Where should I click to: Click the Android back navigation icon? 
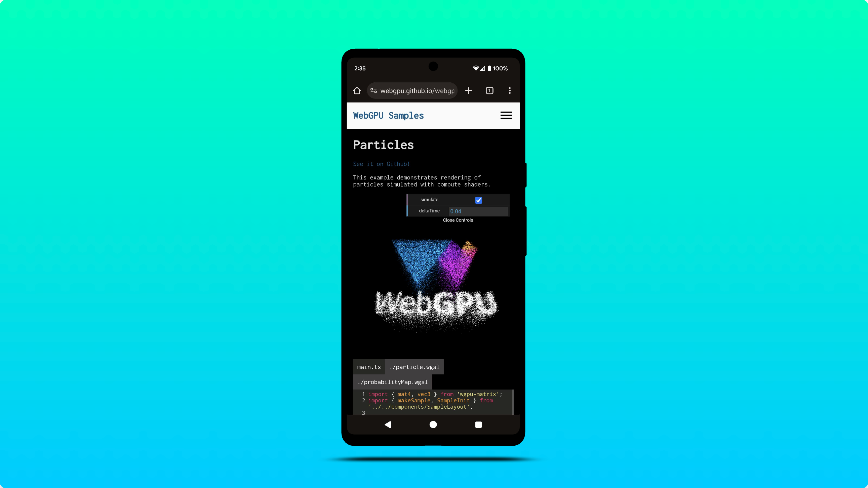click(388, 425)
